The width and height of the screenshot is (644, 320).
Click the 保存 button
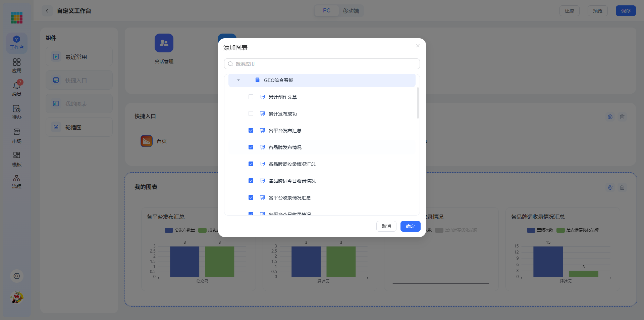[x=626, y=11]
